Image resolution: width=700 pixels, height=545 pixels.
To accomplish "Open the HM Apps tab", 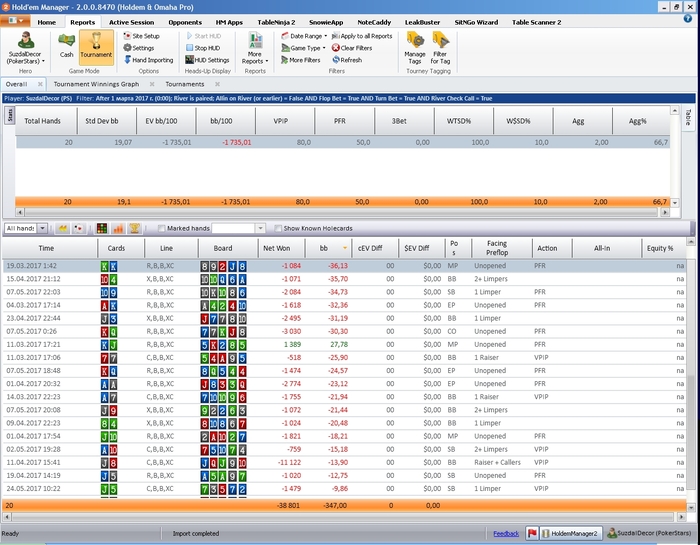I will (229, 22).
